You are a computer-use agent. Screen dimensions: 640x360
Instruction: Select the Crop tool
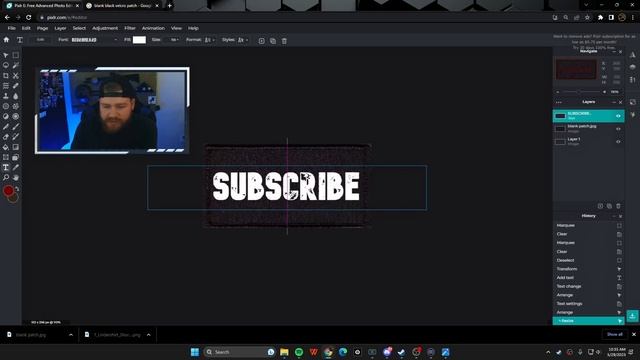(6, 76)
